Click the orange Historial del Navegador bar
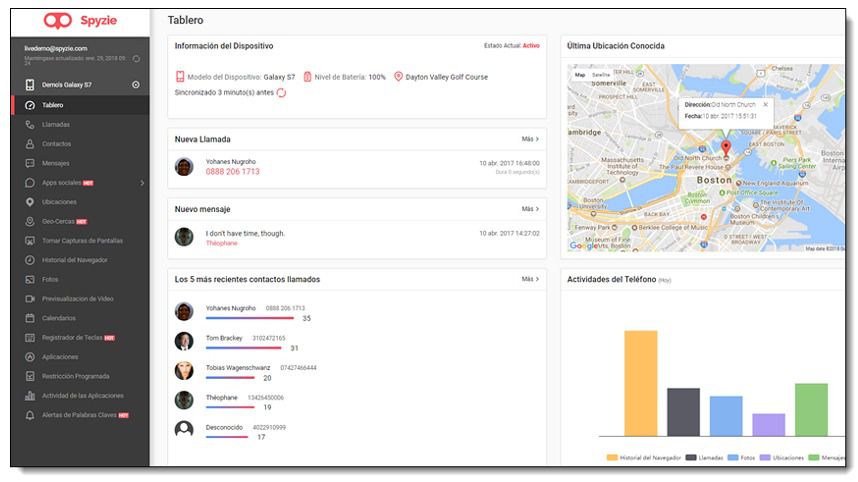The image size is (858, 482). point(641,383)
